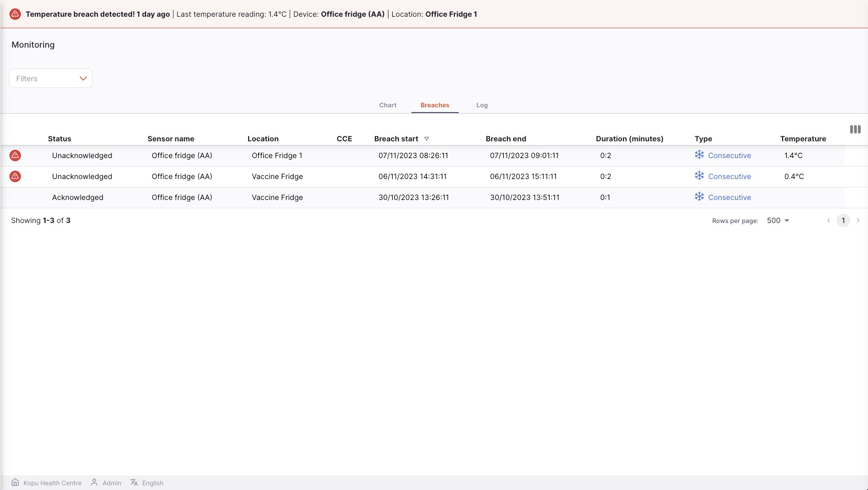
Task: Click the snowflake icon in the Acknowledged row
Action: [x=699, y=197]
